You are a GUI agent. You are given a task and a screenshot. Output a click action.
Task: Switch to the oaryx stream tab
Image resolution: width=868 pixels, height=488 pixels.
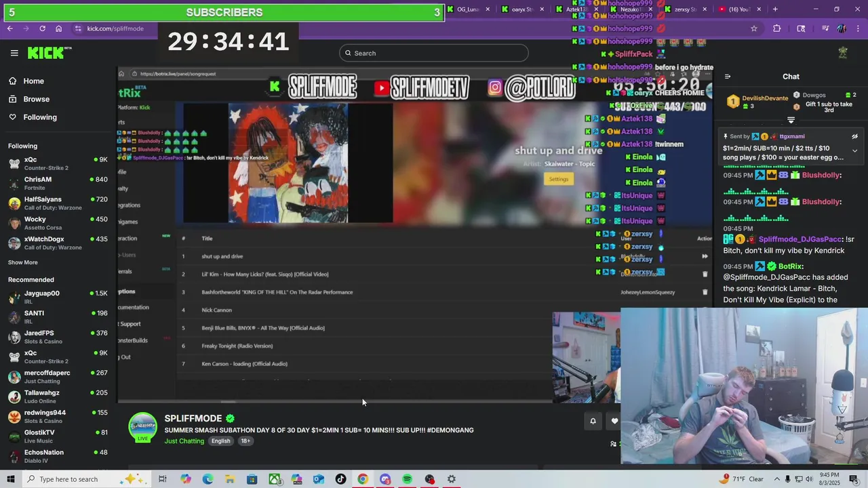click(521, 9)
